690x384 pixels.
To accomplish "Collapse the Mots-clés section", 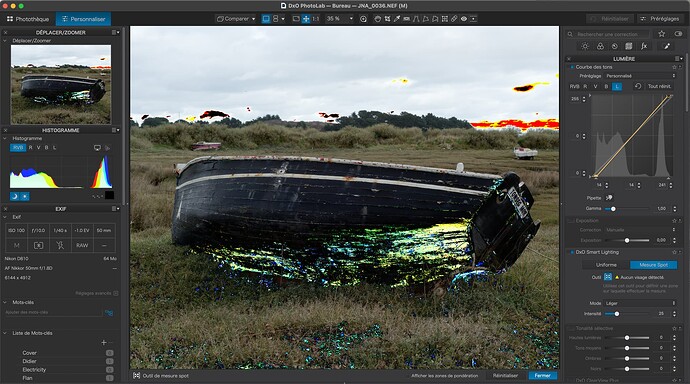I will pyautogui.click(x=5, y=302).
